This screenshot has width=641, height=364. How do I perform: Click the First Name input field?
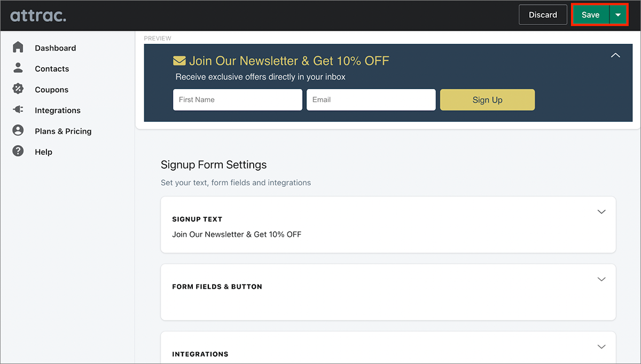point(237,100)
